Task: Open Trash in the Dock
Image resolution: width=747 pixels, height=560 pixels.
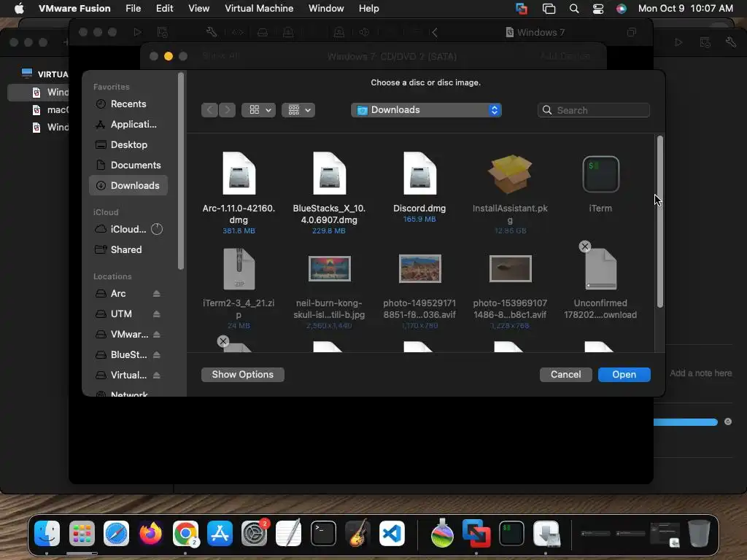Action: pos(699,533)
